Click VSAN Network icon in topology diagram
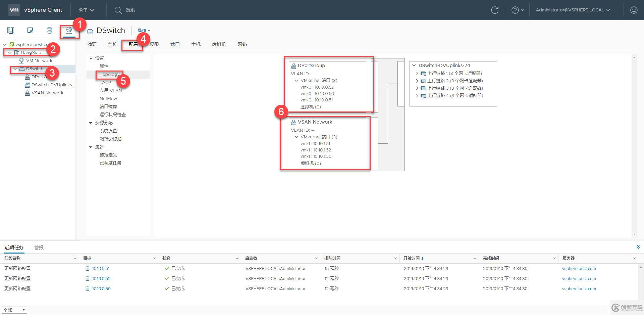644x315 pixels. pos(293,122)
